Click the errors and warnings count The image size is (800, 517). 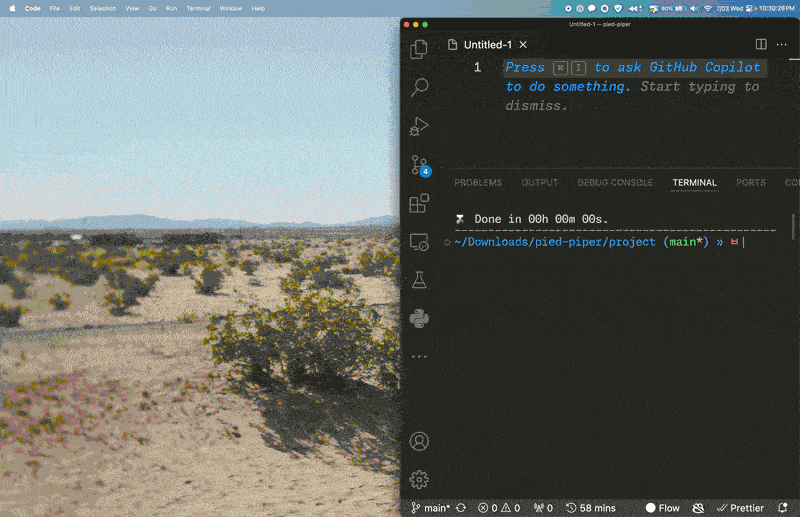(x=499, y=508)
